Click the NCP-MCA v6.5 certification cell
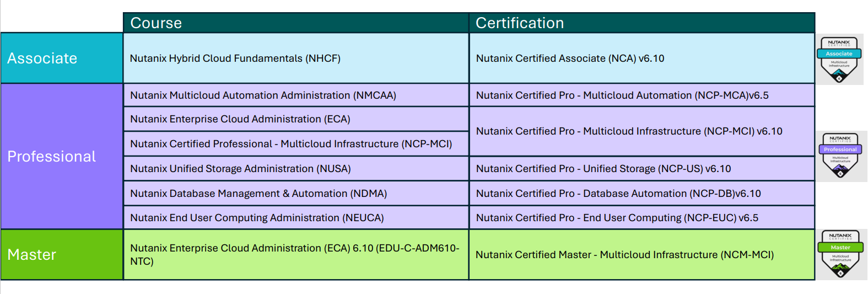 [622, 95]
